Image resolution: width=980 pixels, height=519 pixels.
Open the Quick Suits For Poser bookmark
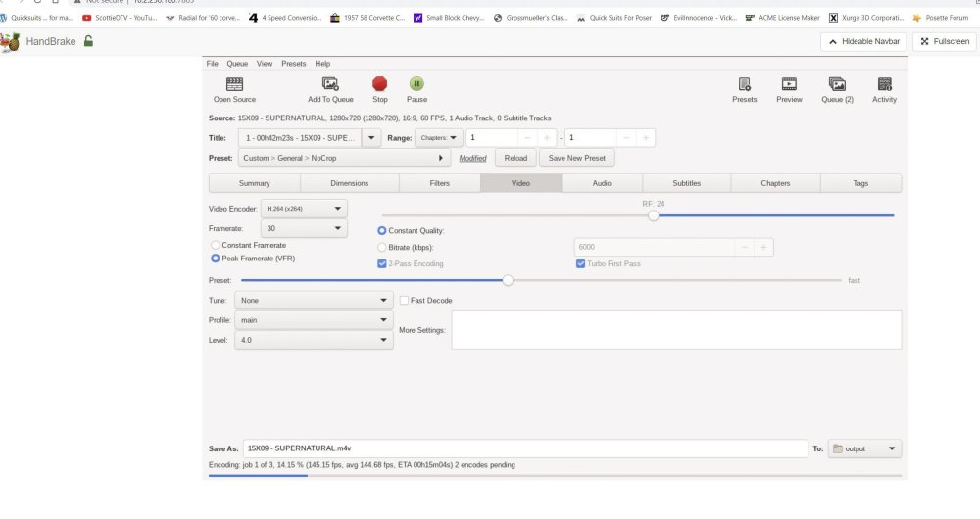(x=613, y=18)
